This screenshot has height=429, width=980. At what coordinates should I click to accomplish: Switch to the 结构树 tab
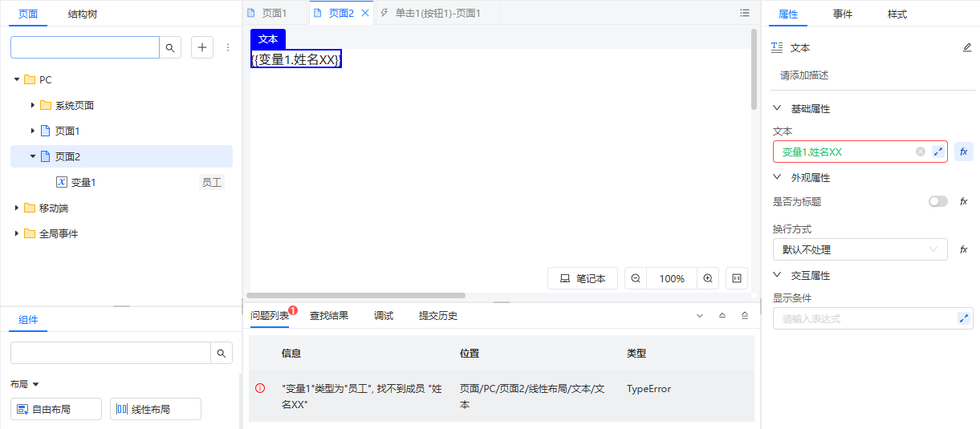(x=83, y=14)
